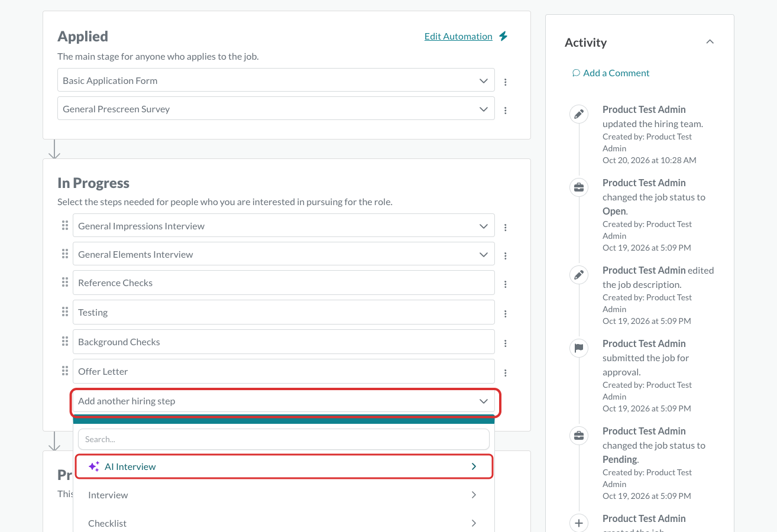Click the Offer Letter step field
Viewport: 777px width, 532px height.
(284, 371)
